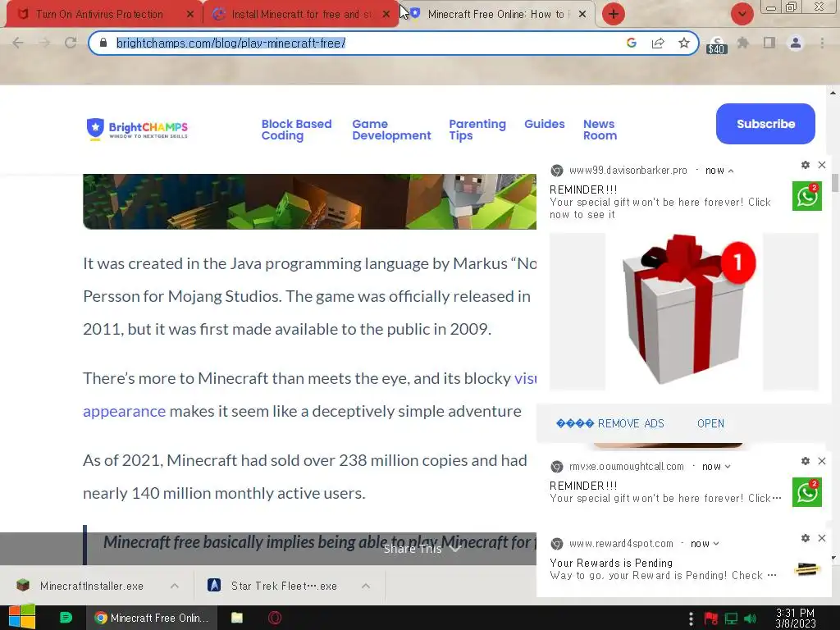Bookmark this page with the star icon

(x=684, y=43)
